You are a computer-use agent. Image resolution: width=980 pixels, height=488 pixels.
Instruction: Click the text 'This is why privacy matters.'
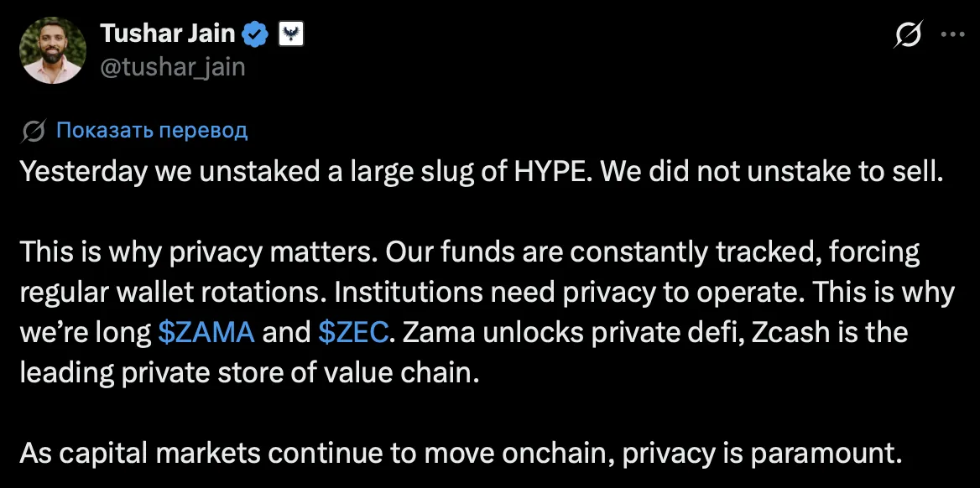pos(199,252)
